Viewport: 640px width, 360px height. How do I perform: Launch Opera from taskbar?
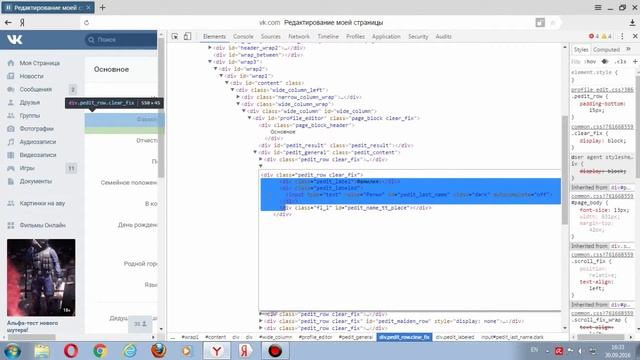coord(71,351)
